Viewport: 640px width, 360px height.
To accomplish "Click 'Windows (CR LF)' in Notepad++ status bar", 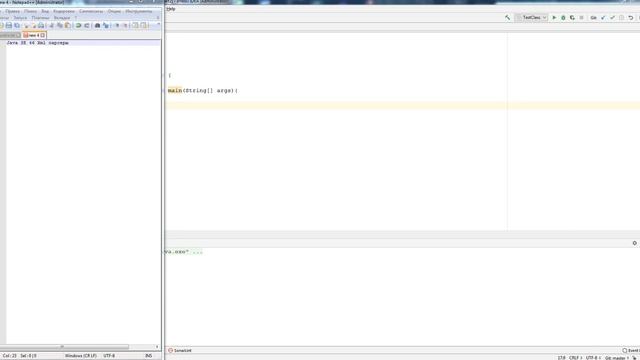I will 81,356.
